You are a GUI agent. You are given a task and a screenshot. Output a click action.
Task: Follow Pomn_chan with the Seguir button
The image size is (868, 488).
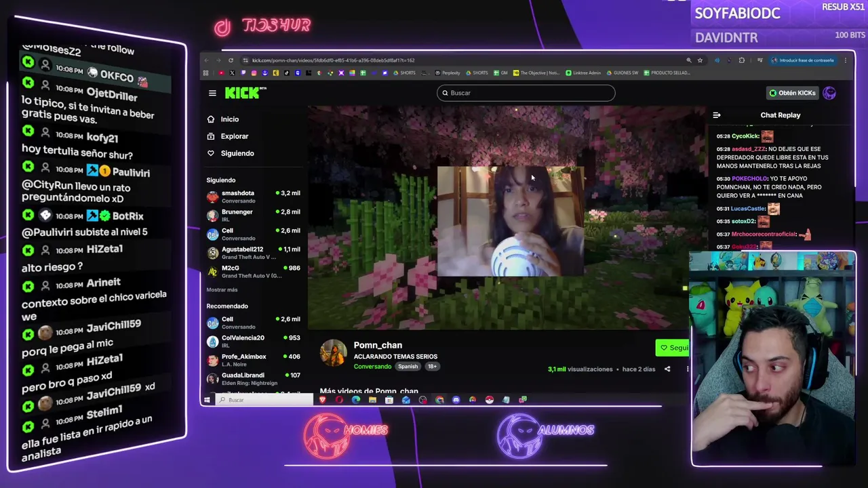pos(673,348)
